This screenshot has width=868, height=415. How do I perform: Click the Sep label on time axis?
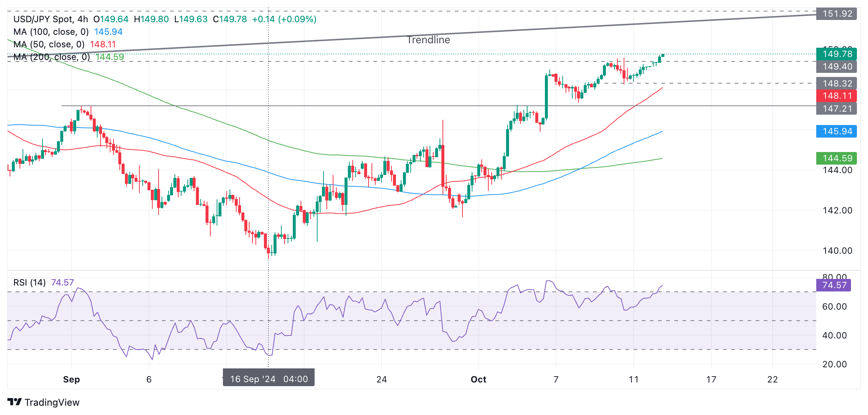click(71, 379)
